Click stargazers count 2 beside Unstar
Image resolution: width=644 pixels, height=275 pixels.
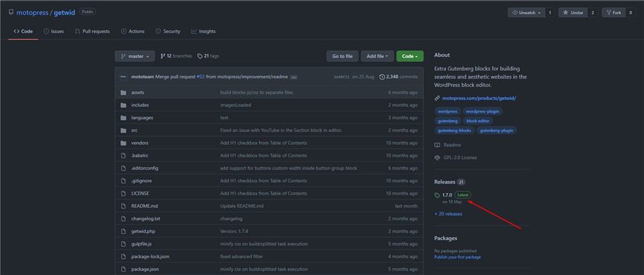[592, 13]
